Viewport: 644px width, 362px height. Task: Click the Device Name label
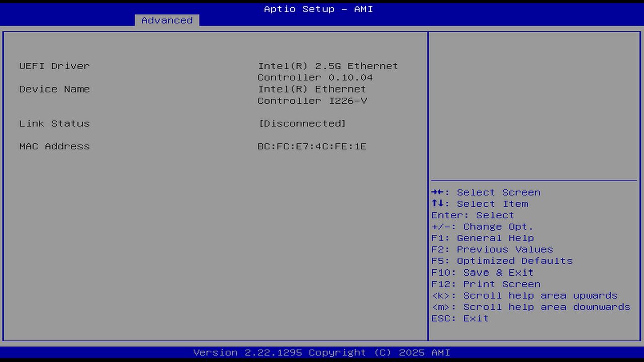(54, 89)
